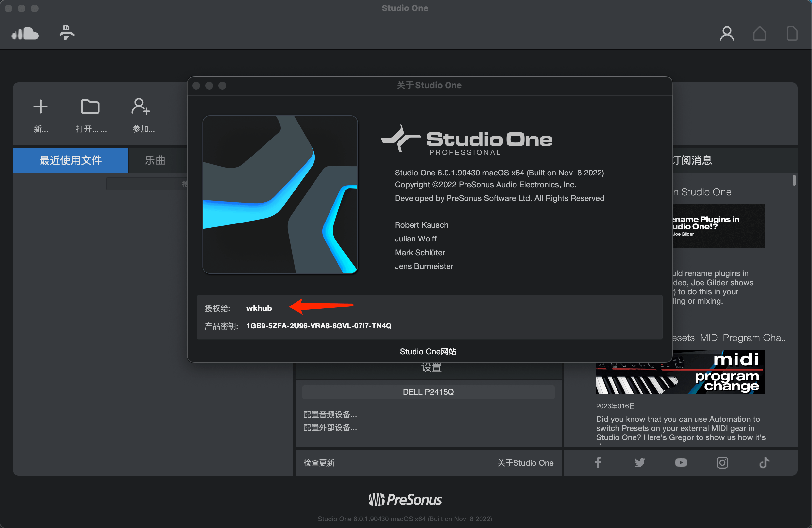Open MIDI program change video thumbnail
The height and width of the screenshot is (528, 812).
tap(680, 372)
